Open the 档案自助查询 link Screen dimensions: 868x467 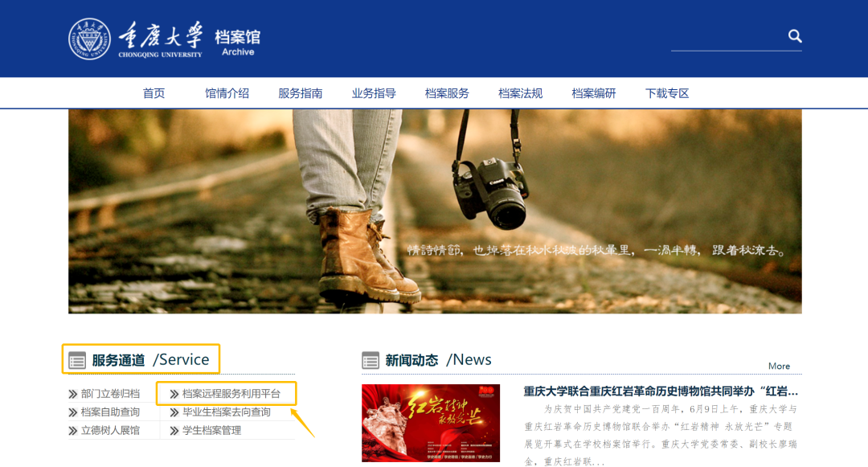pyautogui.click(x=110, y=412)
